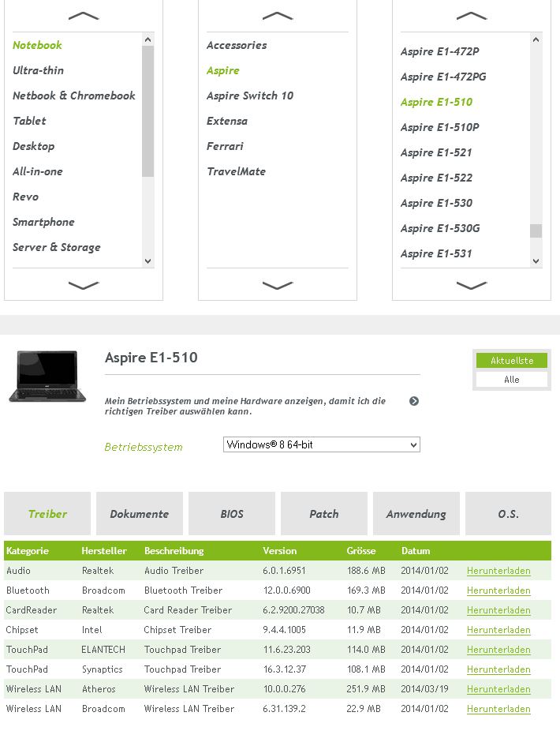Click the Aspire E1-510 laptop thumbnail
Viewport: 560px width, 731px height.
click(x=47, y=377)
